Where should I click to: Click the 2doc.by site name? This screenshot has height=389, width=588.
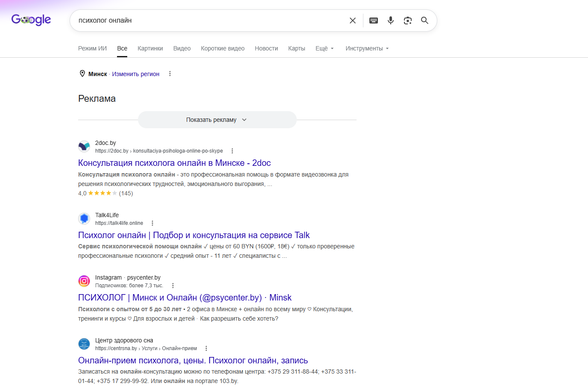[105, 143]
